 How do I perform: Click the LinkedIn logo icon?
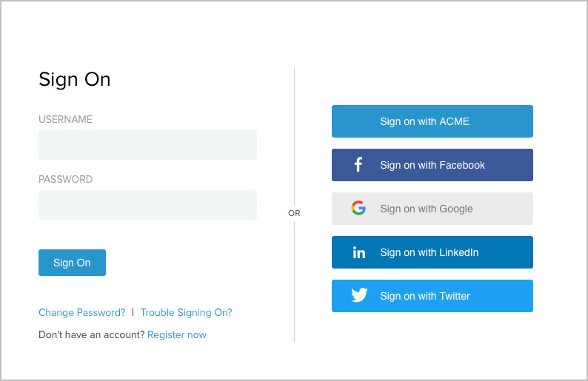point(359,252)
